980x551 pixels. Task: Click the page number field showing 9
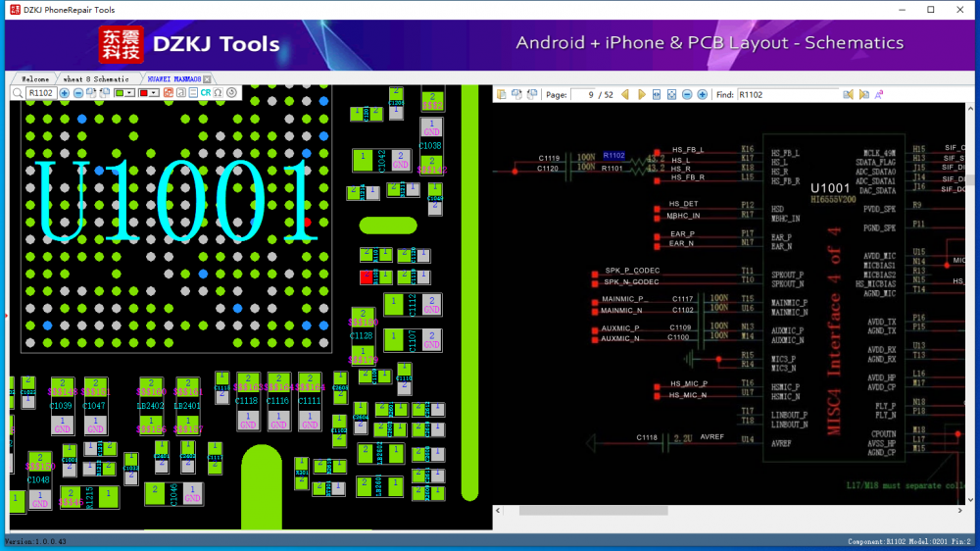pos(583,95)
